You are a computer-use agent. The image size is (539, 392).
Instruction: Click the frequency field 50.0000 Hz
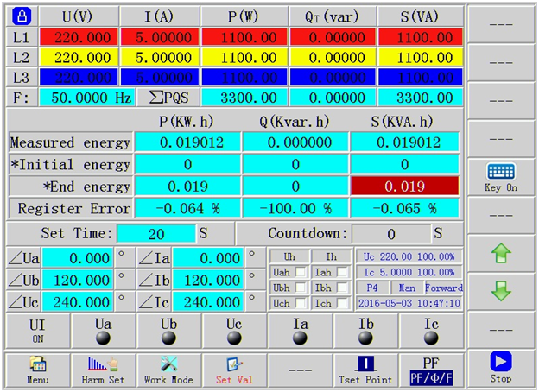click(x=87, y=98)
